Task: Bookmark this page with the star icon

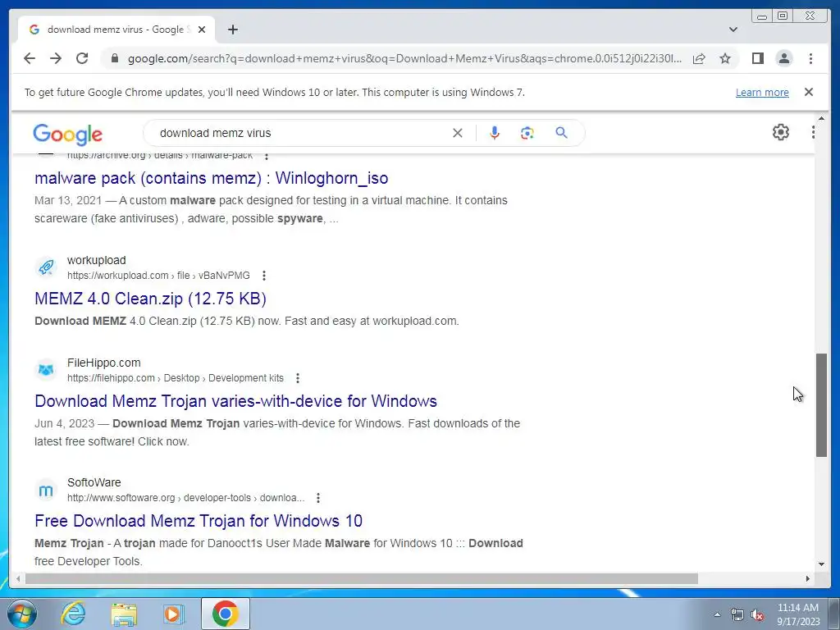Action: click(725, 58)
